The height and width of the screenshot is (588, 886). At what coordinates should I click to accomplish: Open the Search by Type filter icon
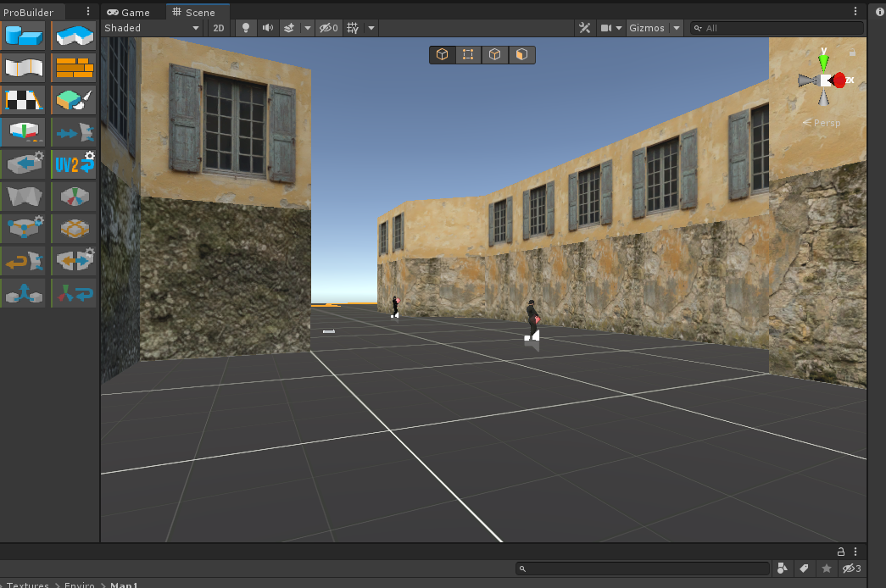point(783,569)
